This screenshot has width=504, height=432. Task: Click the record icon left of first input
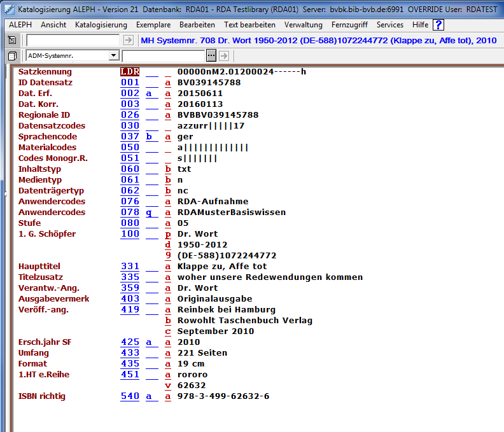[12, 40]
